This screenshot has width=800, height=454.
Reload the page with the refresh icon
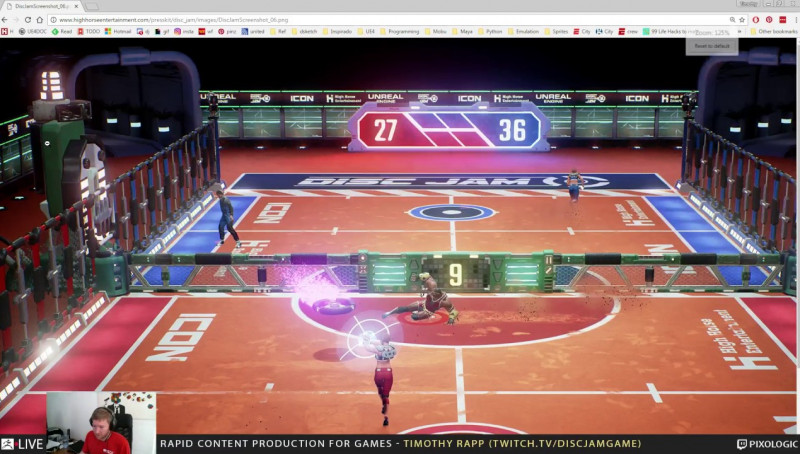point(28,20)
